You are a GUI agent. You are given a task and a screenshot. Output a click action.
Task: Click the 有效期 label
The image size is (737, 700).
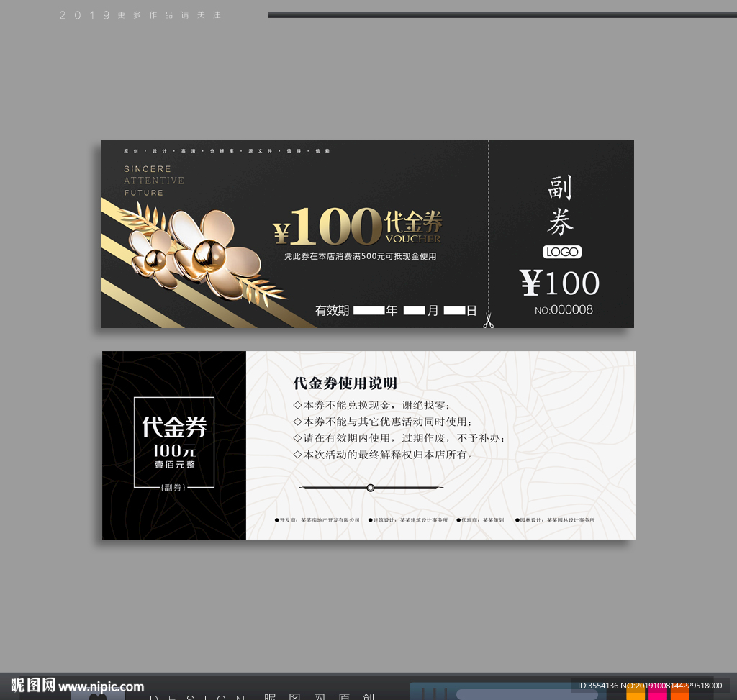point(332,311)
